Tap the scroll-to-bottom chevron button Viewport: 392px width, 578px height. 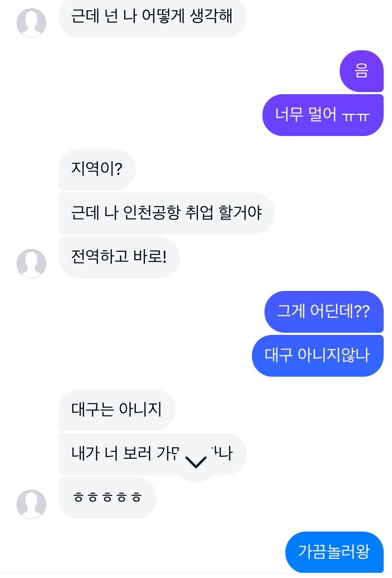[196, 463]
